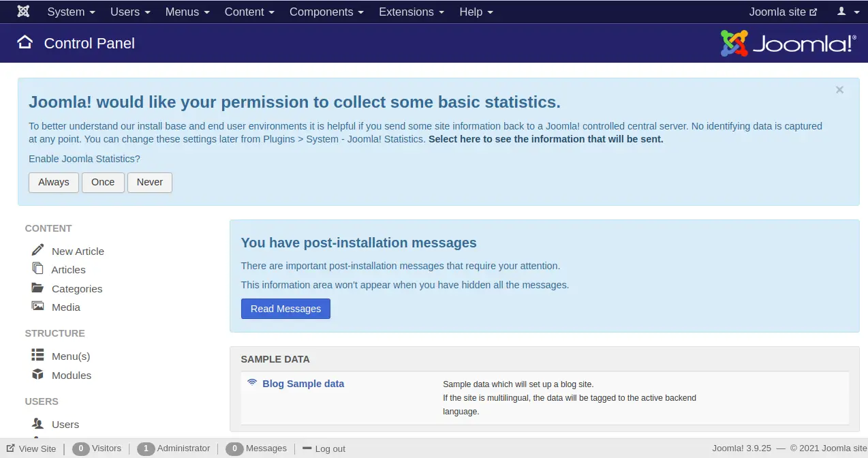Click the Joomla! brand logo in the header
868x458 pixels.
click(788, 43)
